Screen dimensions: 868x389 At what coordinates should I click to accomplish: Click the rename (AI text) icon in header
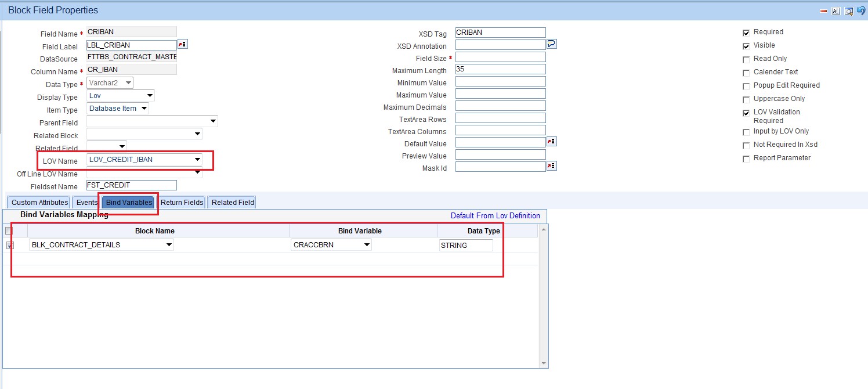point(836,10)
